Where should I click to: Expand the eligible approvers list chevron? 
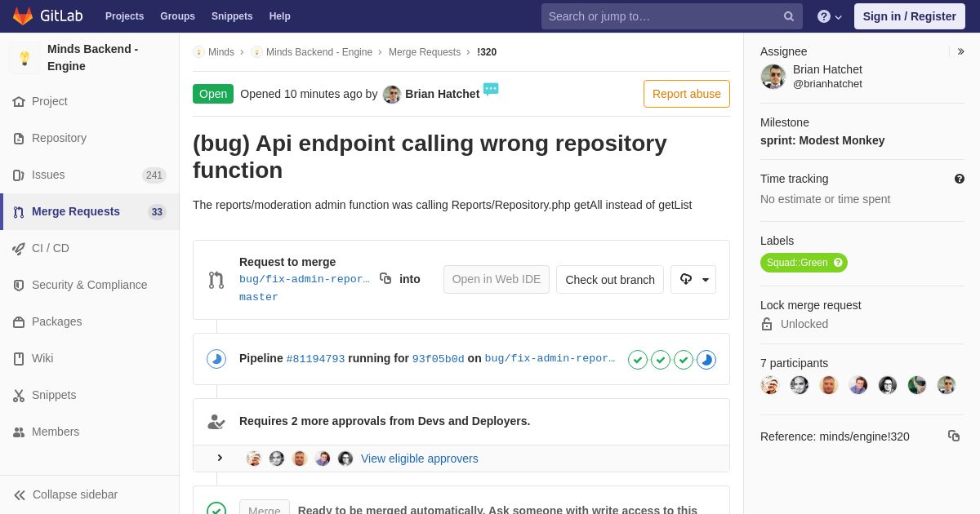[x=219, y=458]
